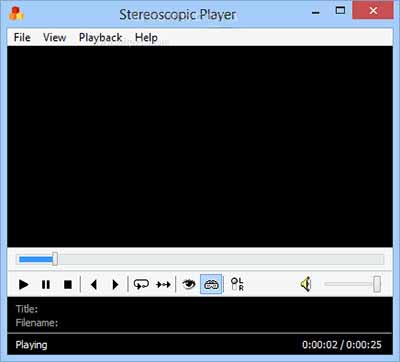Click the Stereoscopic Player title bar icon
The height and width of the screenshot is (362, 400).
click(16, 14)
